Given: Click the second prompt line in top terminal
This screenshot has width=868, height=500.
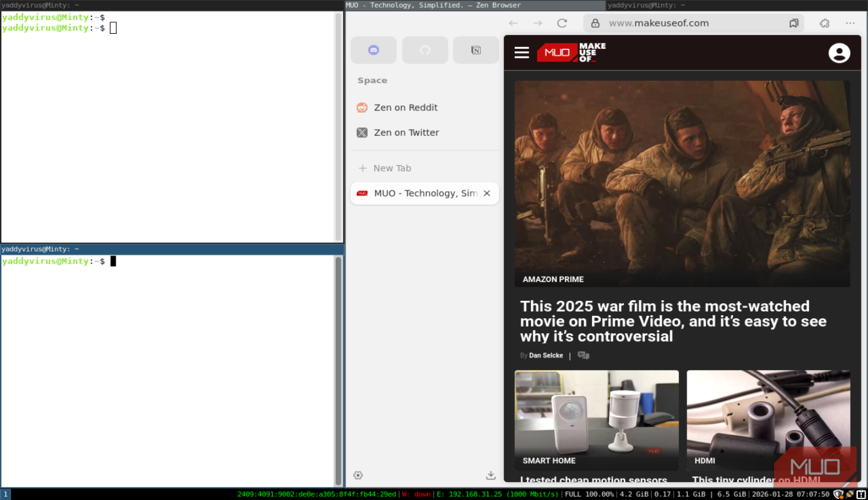Looking at the screenshot, I should (53, 28).
